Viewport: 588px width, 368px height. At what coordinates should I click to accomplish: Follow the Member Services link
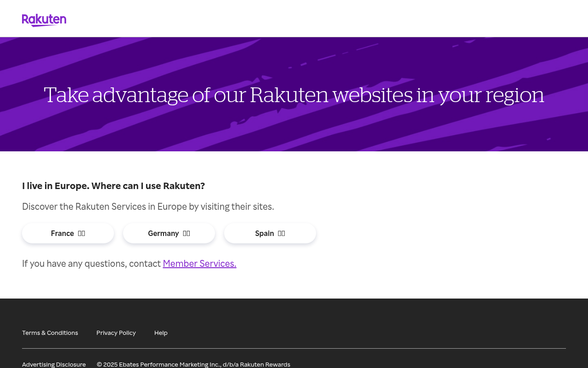coord(199,264)
